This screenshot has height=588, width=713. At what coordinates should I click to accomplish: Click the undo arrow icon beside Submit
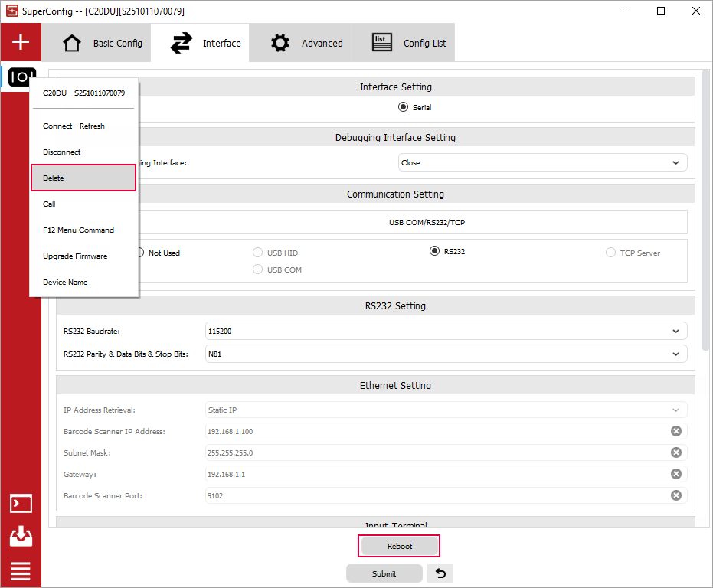coord(440,573)
